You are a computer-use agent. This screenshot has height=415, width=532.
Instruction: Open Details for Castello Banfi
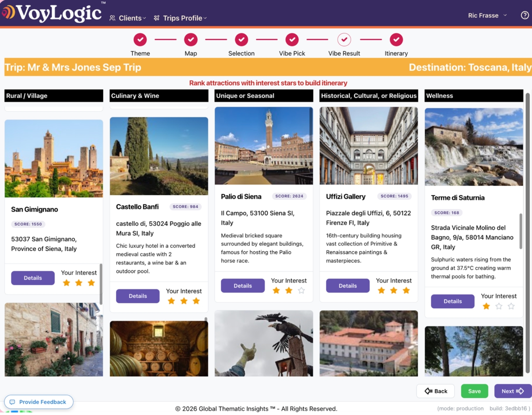138,296
